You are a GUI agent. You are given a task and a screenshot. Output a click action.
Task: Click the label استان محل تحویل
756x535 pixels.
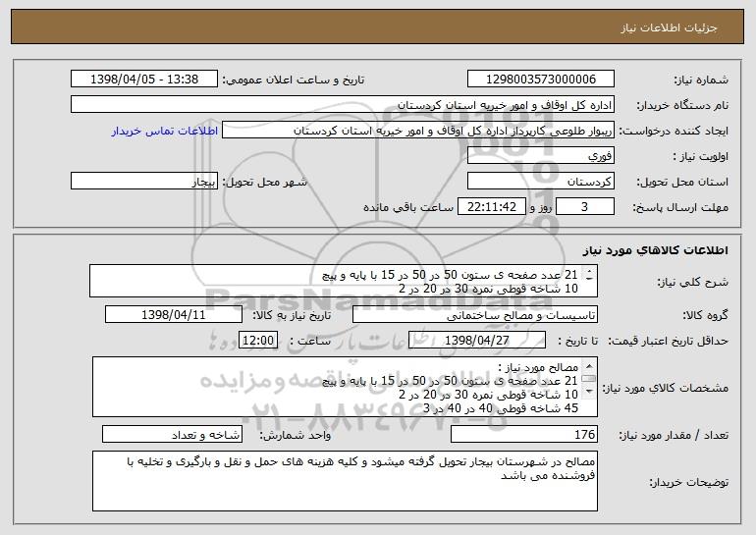pyautogui.click(x=682, y=183)
